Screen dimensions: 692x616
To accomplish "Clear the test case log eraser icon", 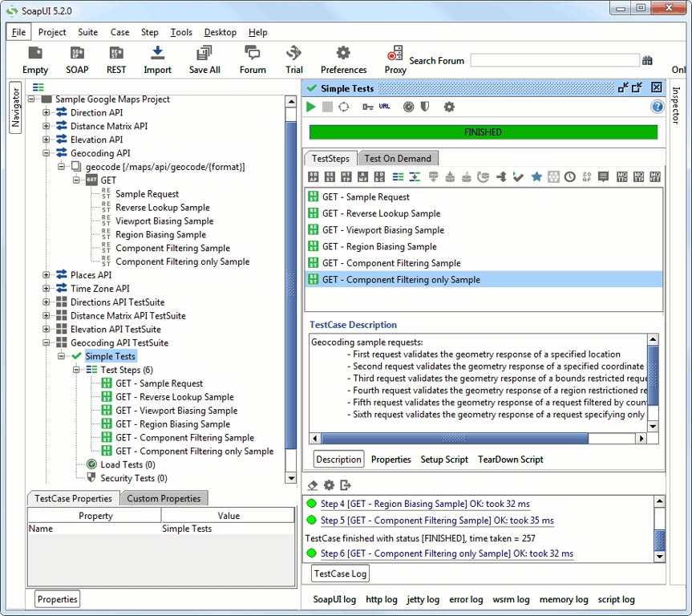I will (x=313, y=485).
